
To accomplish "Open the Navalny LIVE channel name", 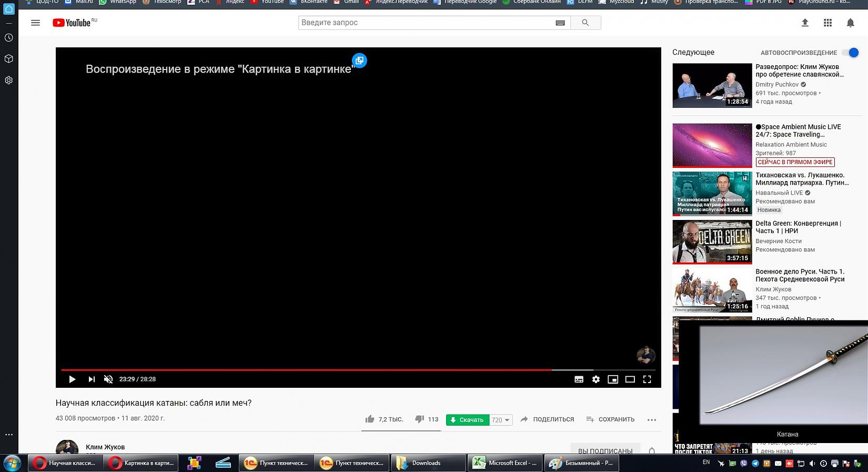I will pos(779,193).
